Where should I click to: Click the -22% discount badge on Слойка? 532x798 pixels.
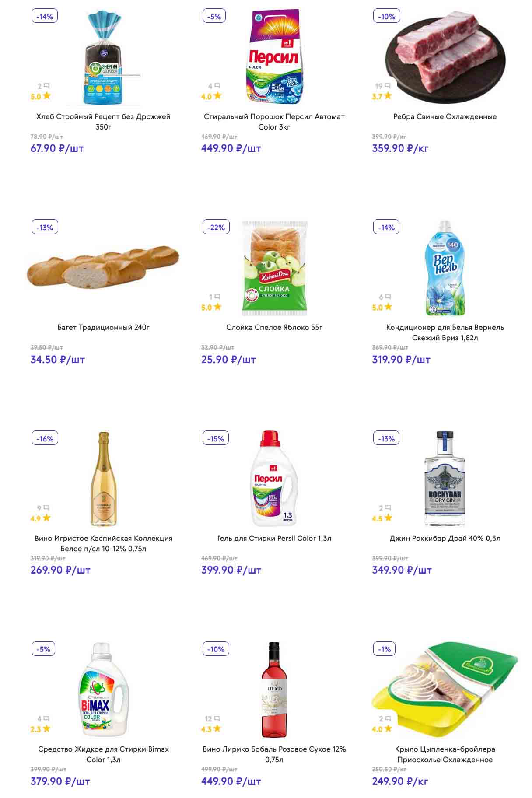[216, 227]
